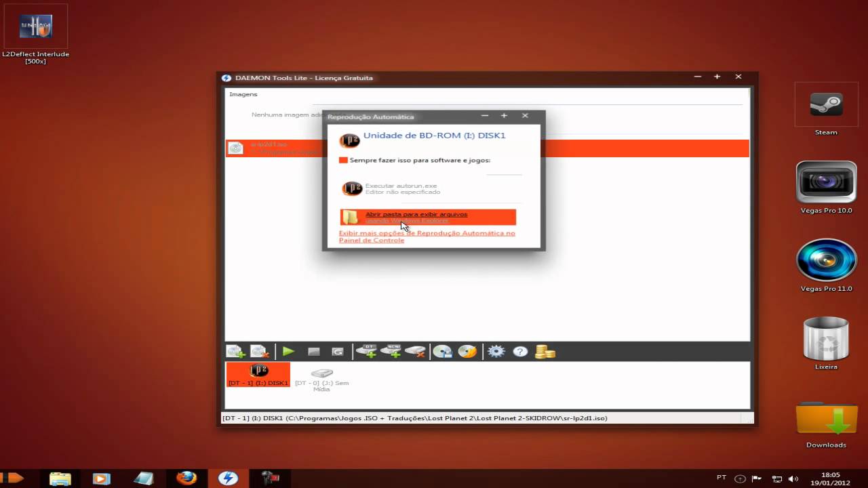Click the Remove Image toolbar icon
The width and height of the screenshot is (868, 488).
pos(260,352)
